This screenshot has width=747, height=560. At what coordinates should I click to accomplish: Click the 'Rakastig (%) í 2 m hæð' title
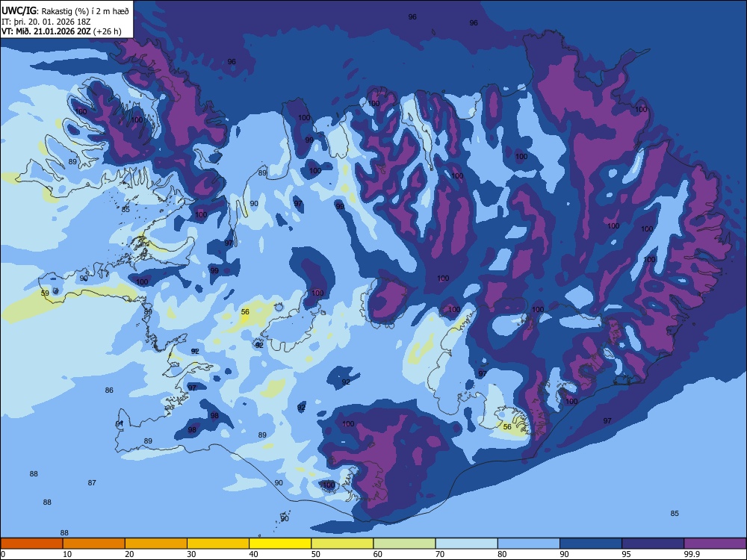[x=85, y=11]
